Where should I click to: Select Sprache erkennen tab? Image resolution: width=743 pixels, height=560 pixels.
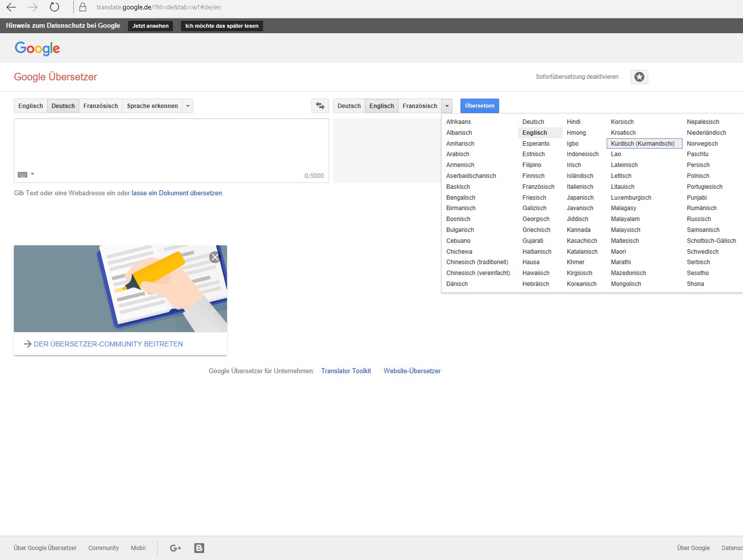pyautogui.click(x=152, y=106)
